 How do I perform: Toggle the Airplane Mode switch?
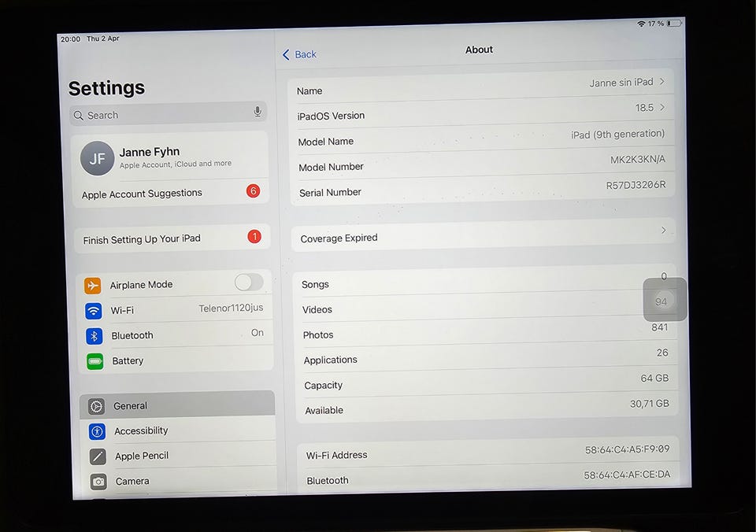tap(250, 282)
